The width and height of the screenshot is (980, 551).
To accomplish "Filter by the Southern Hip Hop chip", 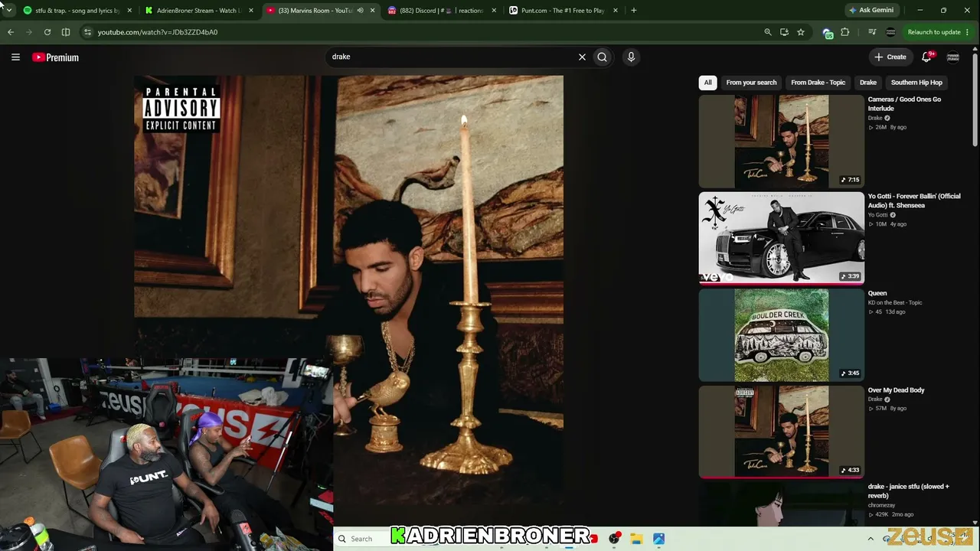I will [916, 83].
